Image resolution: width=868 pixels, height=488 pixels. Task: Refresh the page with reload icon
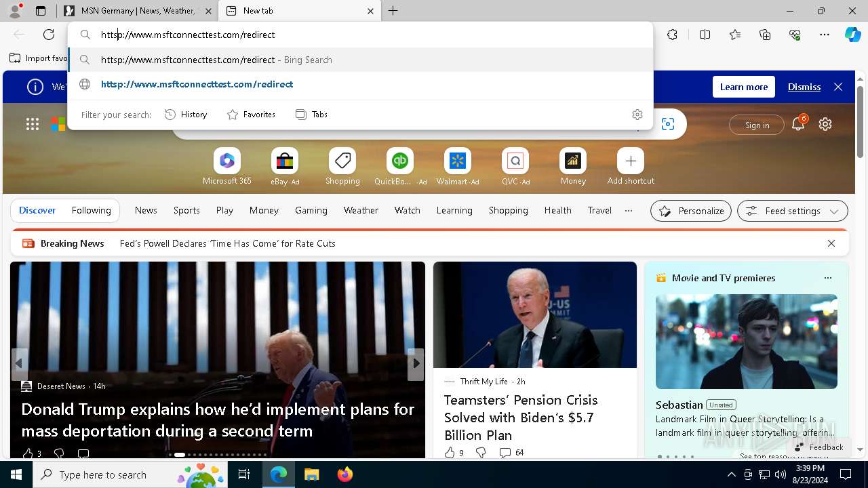pyautogui.click(x=49, y=35)
